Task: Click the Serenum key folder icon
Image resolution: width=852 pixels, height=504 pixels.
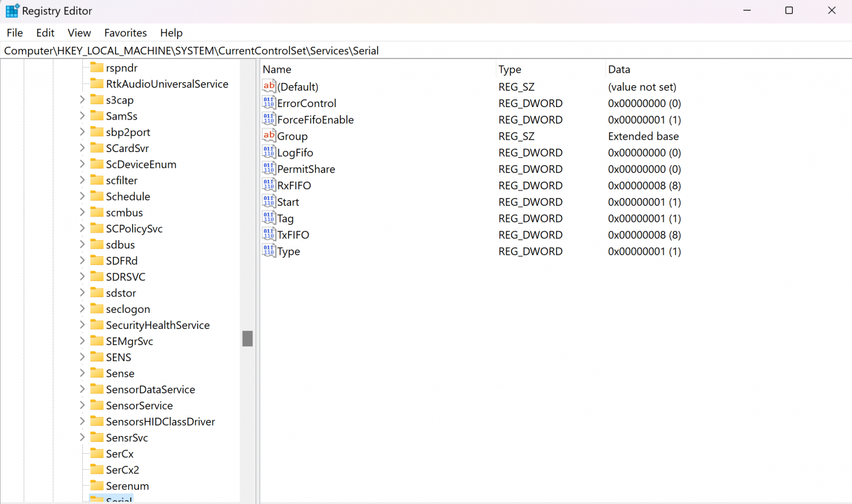Action: 97,486
